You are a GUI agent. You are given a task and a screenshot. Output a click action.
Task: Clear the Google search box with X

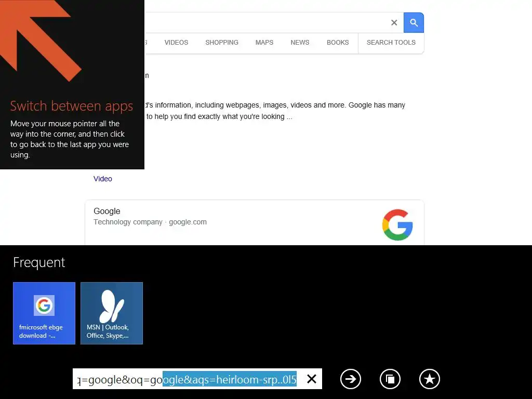(394, 23)
